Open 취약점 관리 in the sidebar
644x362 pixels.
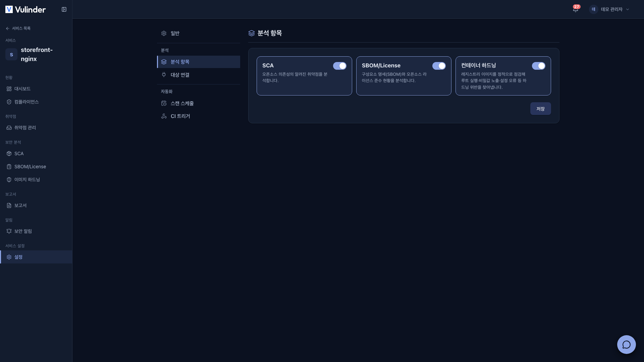(x=36, y=128)
